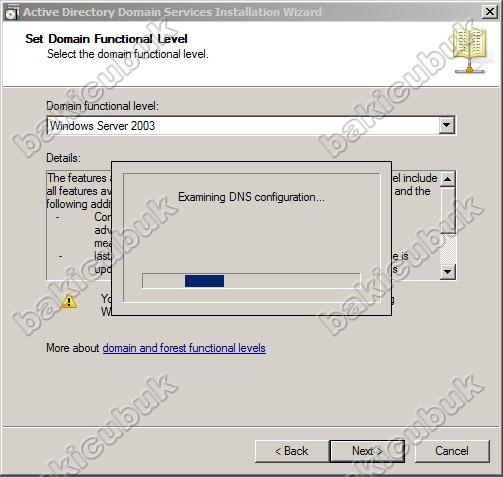Click the Details scrollbar up arrow

tap(447, 180)
